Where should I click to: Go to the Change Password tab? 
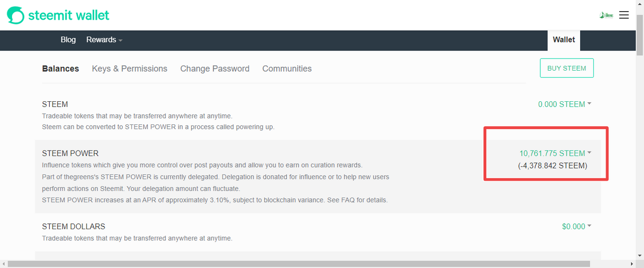215,69
